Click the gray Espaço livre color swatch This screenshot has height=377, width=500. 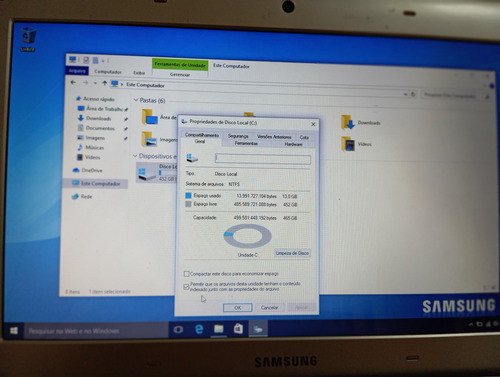[188, 204]
